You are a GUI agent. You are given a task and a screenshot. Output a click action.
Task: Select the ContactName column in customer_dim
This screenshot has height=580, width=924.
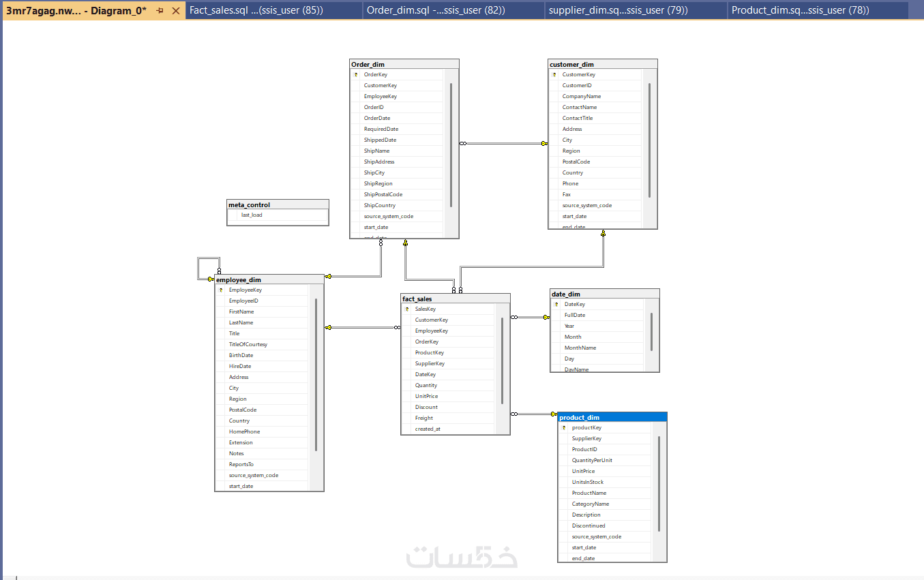(595, 107)
